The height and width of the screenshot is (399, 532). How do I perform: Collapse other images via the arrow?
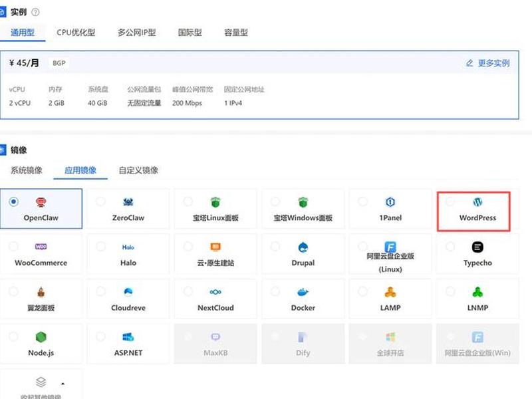coord(63,384)
